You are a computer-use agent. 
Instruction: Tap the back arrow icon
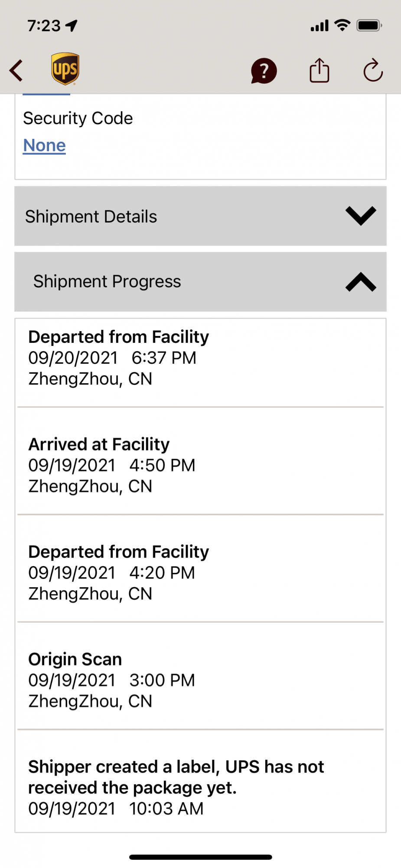(x=16, y=70)
